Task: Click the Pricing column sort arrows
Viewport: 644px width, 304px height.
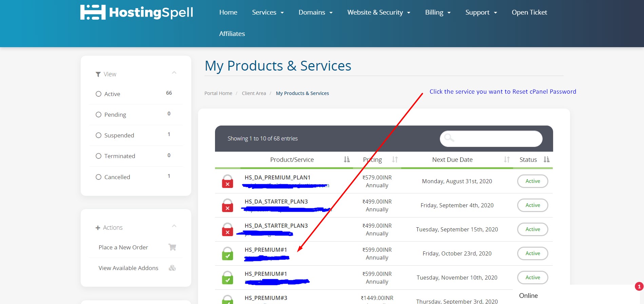Action: pos(395,159)
